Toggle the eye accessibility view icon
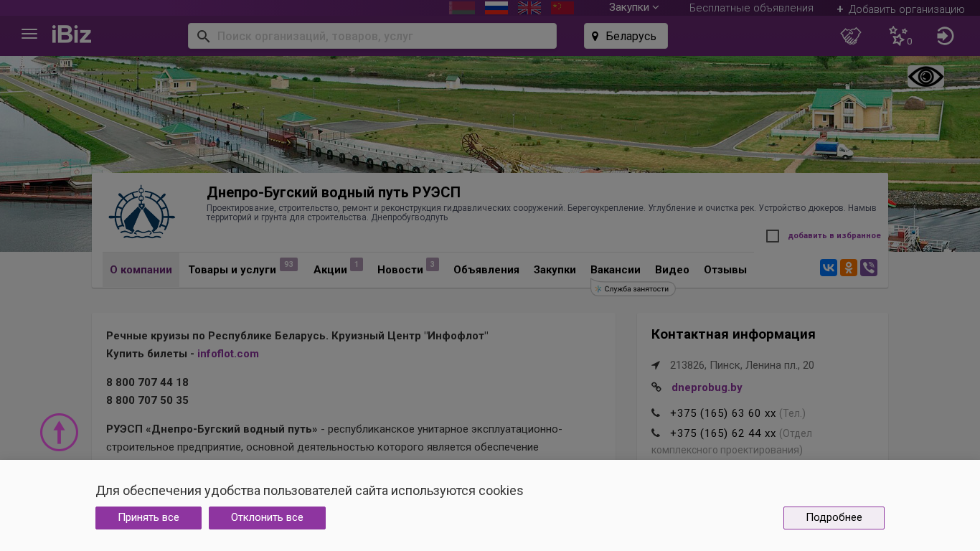 pyautogui.click(x=925, y=77)
